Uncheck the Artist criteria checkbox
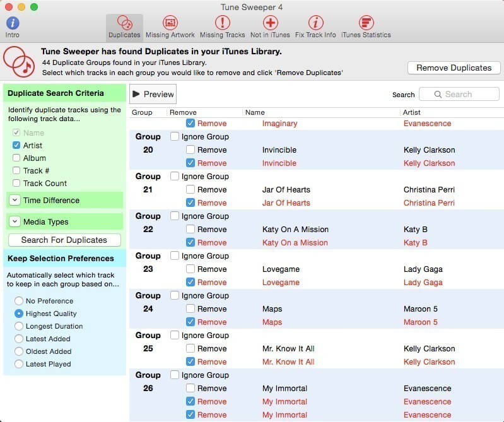Screen dimensions: 504x422 click(16, 146)
